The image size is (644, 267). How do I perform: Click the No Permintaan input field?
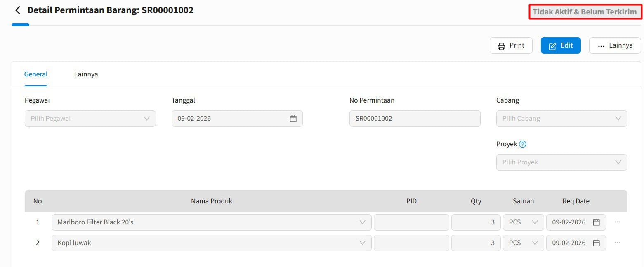point(415,119)
